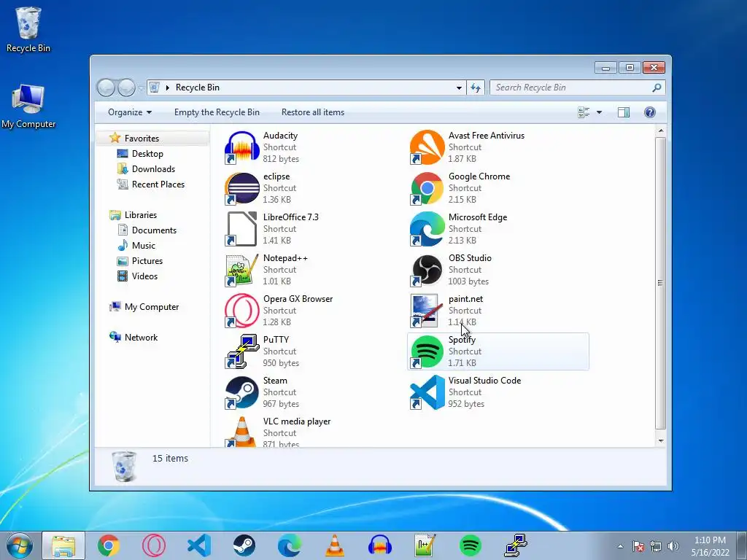
Task: Select the Google Chrome shortcut icon in file list
Action: 427,188
